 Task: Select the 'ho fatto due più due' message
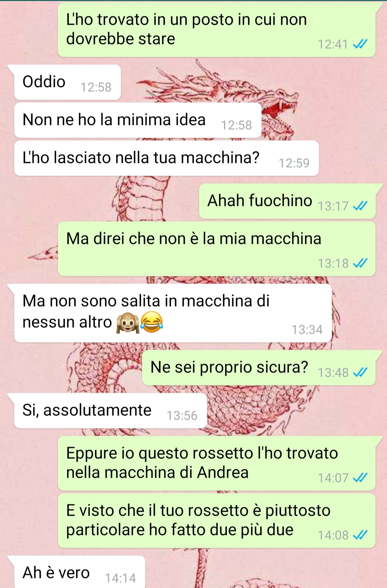pyautogui.click(x=217, y=521)
